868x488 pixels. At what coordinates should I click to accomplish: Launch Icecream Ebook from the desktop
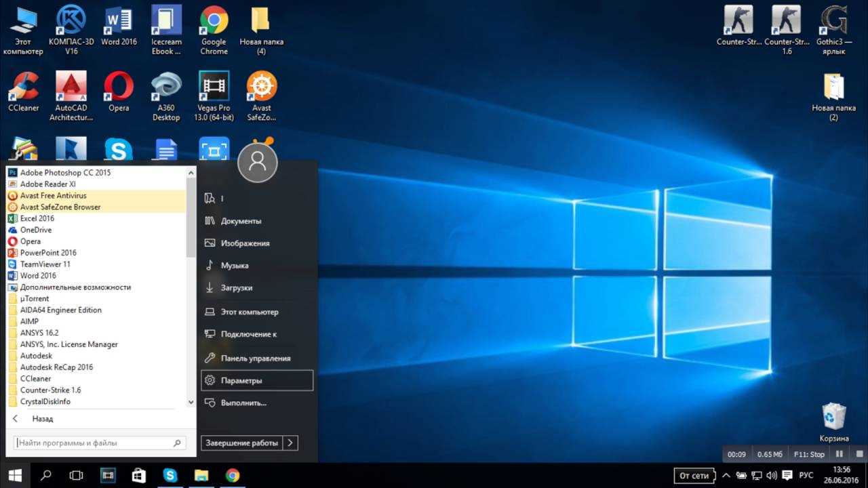coord(166,29)
